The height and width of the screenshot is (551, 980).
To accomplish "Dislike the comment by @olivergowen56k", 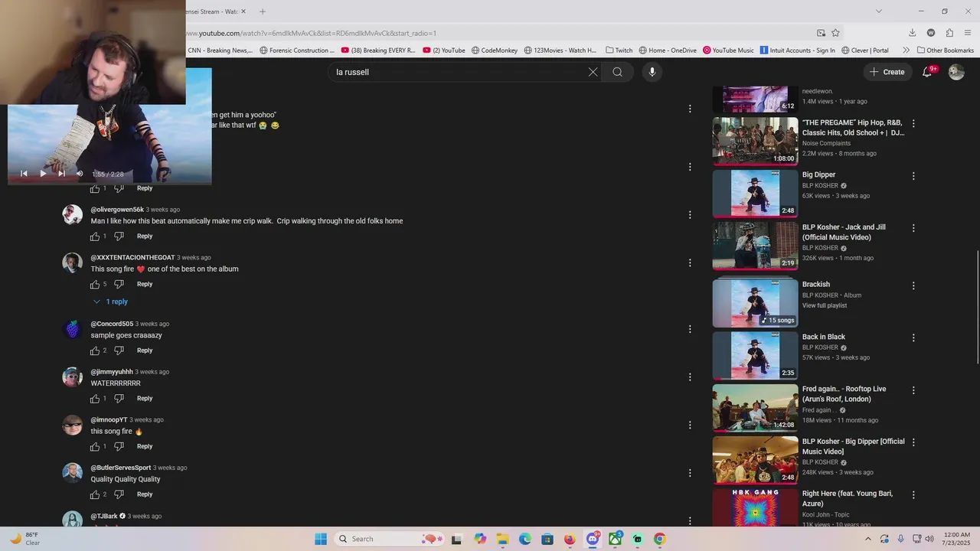I will coord(119,236).
